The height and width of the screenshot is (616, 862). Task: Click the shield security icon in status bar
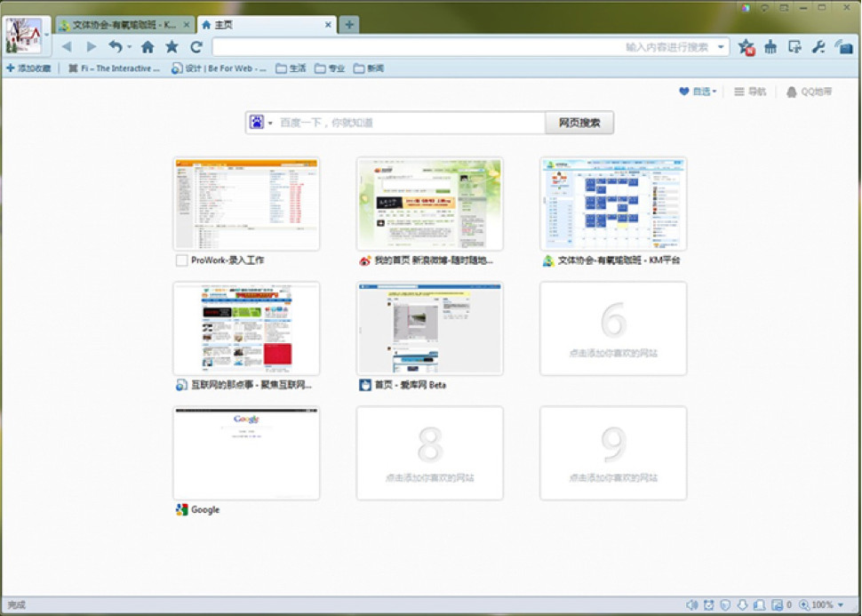tap(726, 605)
